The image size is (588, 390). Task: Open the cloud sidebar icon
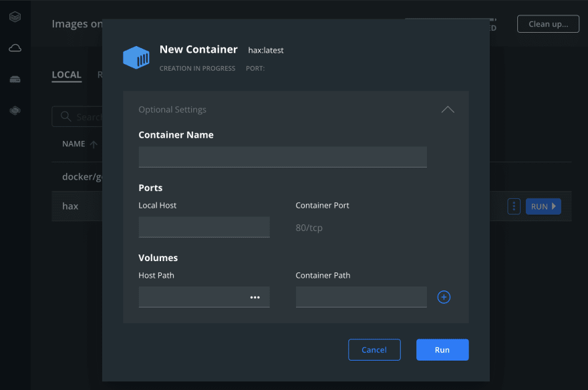click(15, 48)
